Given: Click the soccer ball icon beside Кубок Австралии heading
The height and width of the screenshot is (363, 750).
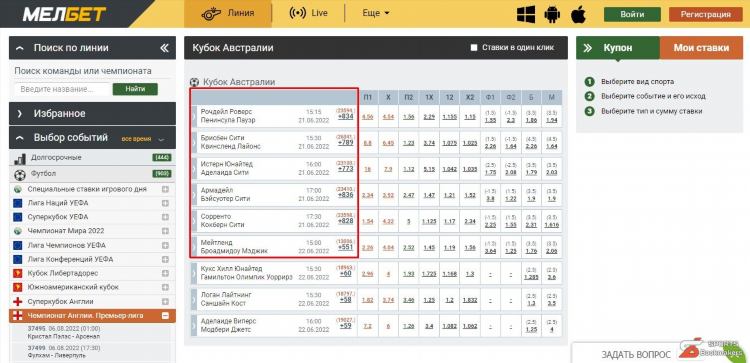Looking at the screenshot, I should [x=194, y=82].
